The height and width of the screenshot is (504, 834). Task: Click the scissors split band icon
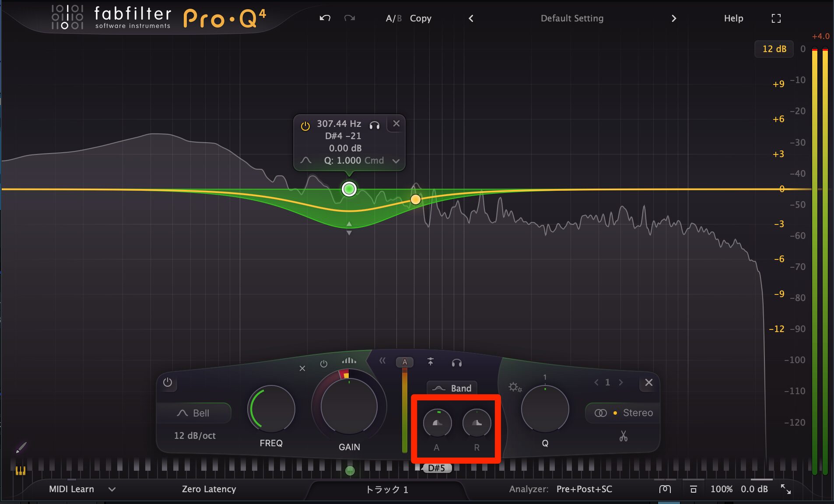click(623, 436)
